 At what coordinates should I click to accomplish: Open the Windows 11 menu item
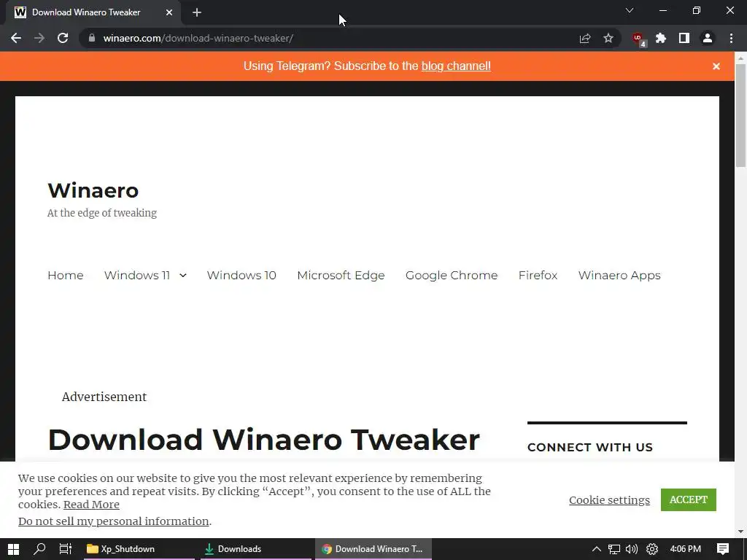tap(137, 275)
